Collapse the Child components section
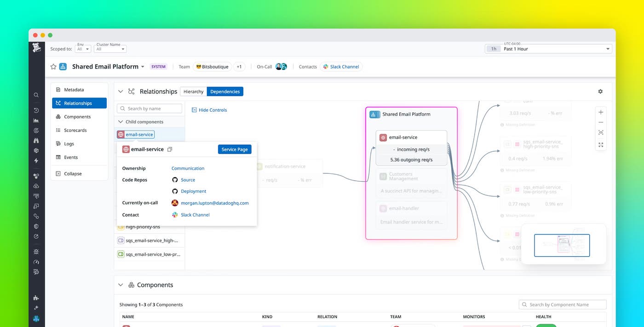Image resolution: width=644 pixels, height=327 pixels. [x=120, y=121]
